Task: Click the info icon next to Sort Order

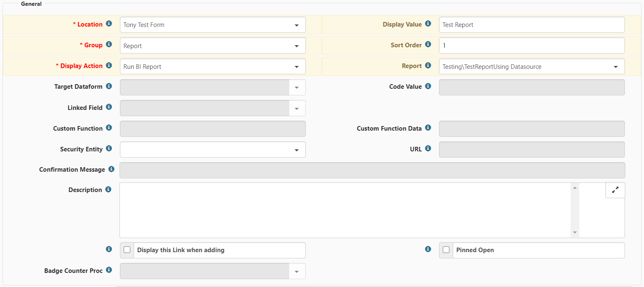Action: (428, 44)
